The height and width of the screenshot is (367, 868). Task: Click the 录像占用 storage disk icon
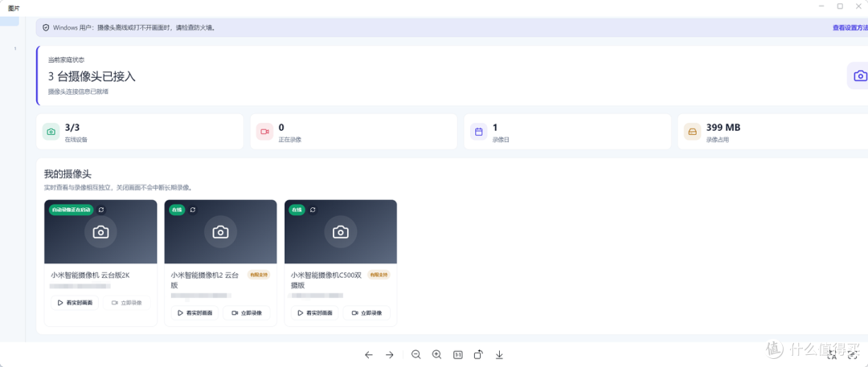point(693,132)
